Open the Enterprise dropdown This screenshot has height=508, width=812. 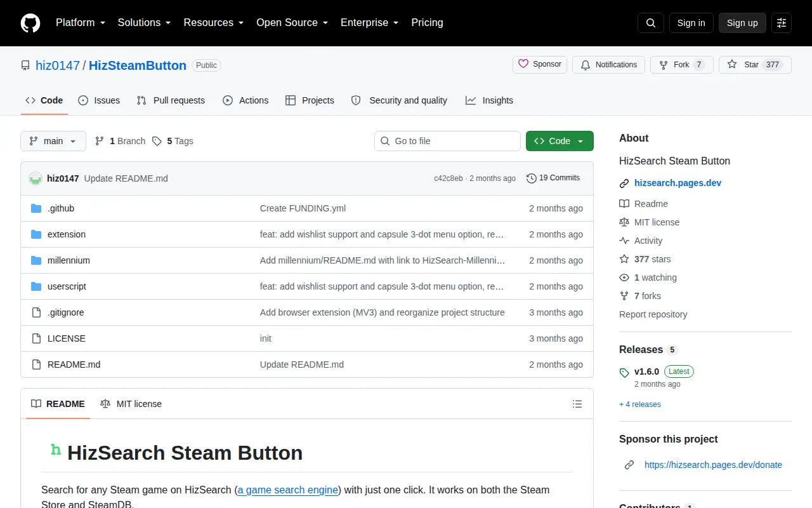click(x=370, y=23)
